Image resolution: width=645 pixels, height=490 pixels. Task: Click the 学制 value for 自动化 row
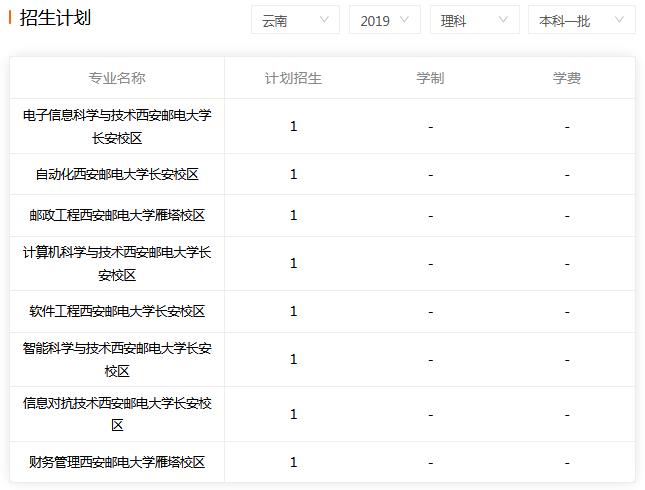pyautogui.click(x=431, y=175)
